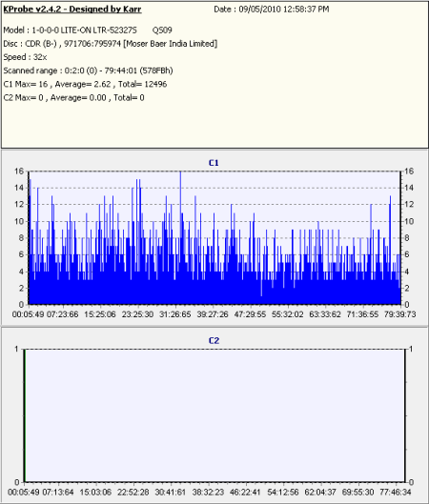Click the empty C2 plot area
The height and width of the screenshot is (504, 429).
click(214, 415)
